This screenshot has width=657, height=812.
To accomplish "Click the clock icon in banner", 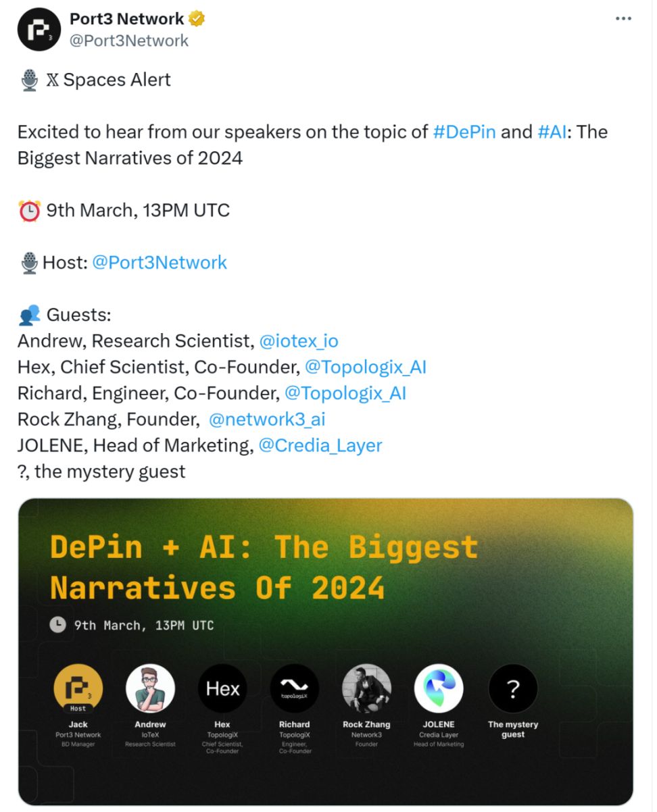I will [59, 625].
